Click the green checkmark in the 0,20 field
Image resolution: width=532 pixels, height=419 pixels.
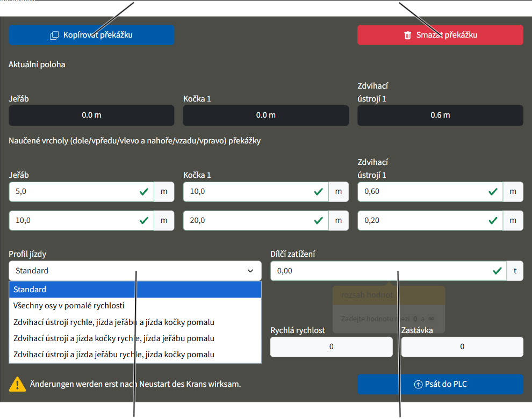tap(493, 221)
